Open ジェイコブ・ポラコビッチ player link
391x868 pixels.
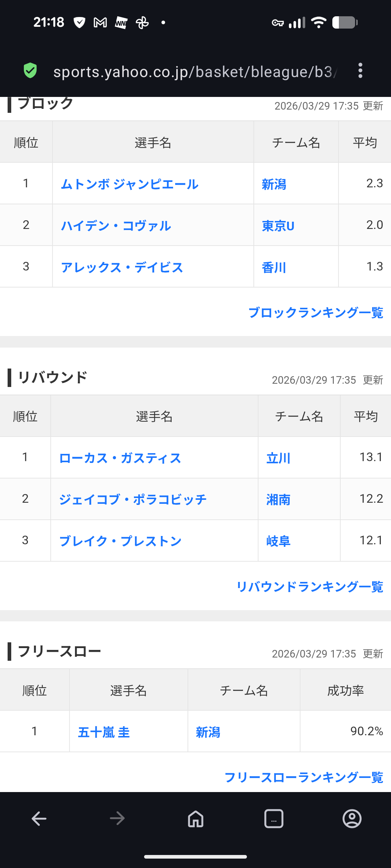(x=133, y=499)
